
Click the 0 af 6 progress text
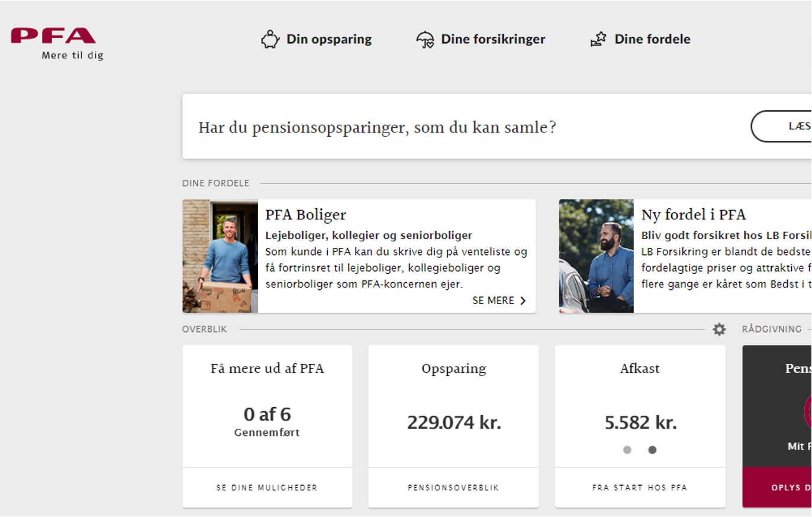pos(268,414)
